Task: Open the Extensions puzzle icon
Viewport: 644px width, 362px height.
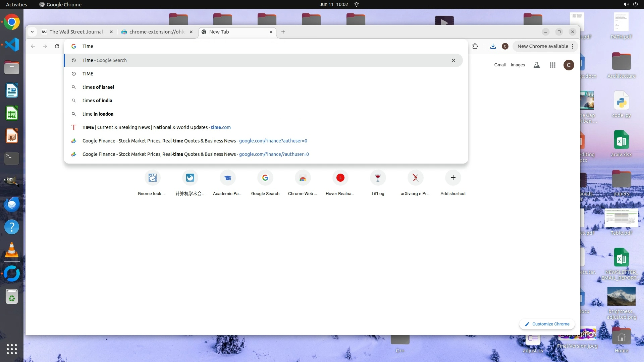Action: tap(475, 46)
